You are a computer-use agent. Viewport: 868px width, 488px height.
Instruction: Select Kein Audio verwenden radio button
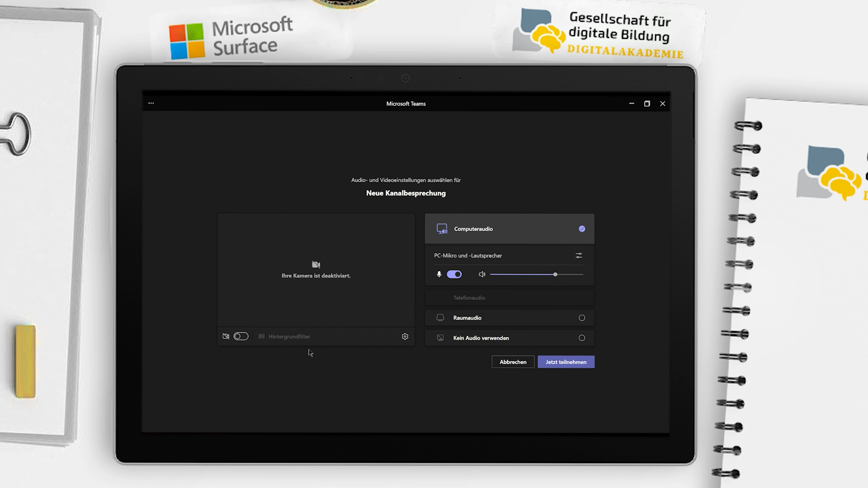[x=582, y=338]
